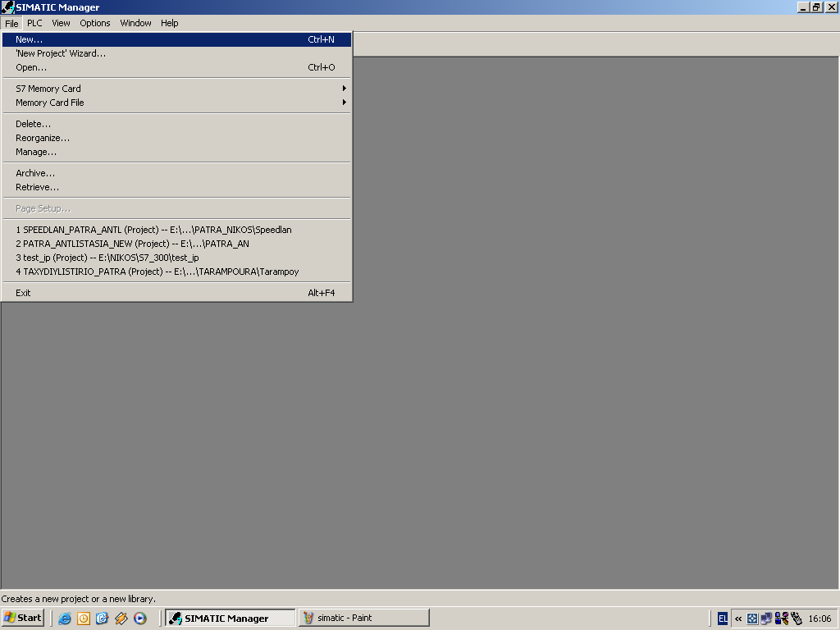The image size is (840, 630).
Task: Expand the Memory Card File submenu
Action: click(177, 103)
